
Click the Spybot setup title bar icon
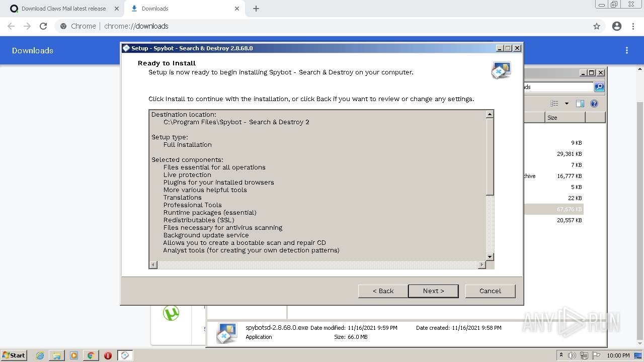pyautogui.click(x=126, y=48)
